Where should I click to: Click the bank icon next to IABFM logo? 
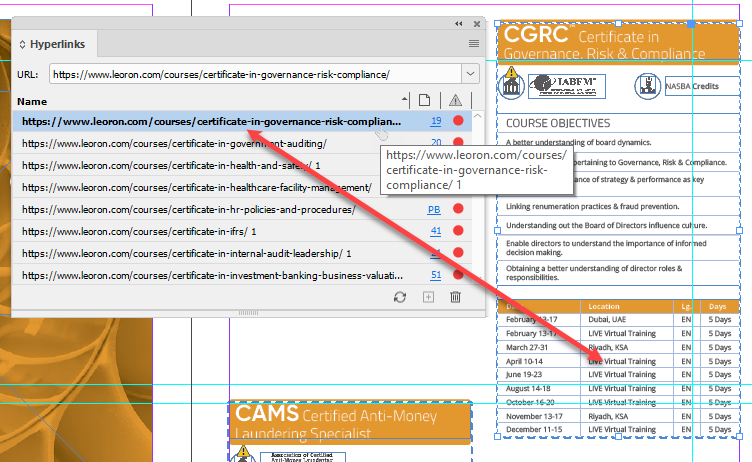pos(511,87)
